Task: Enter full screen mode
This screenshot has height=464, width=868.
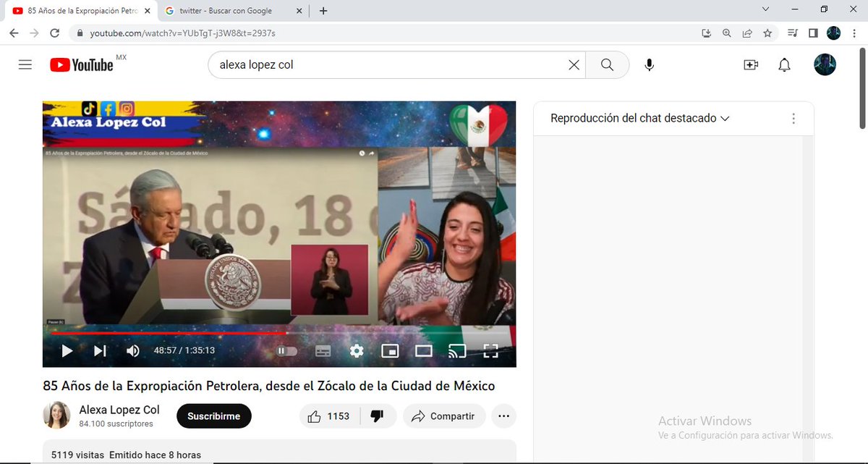Action: (x=490, y=351)
